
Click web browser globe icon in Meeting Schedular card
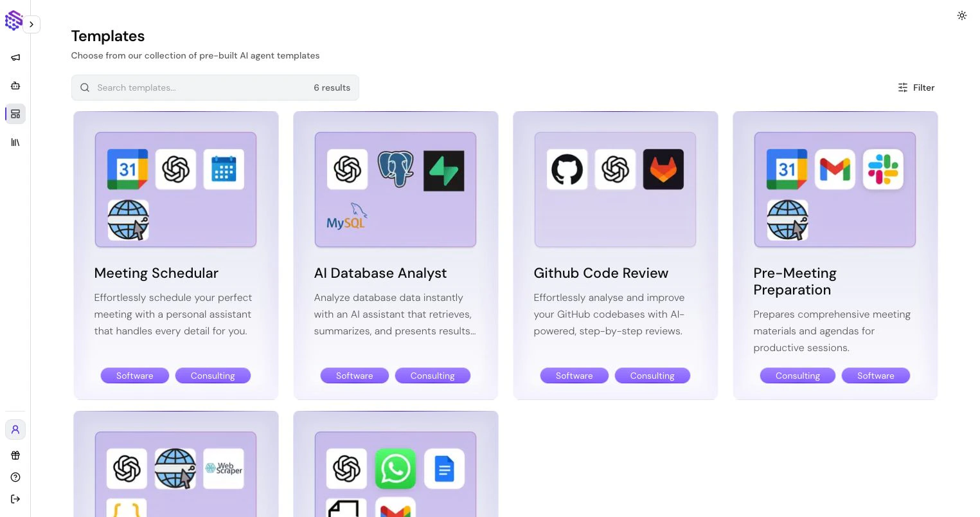coord(128,220)
